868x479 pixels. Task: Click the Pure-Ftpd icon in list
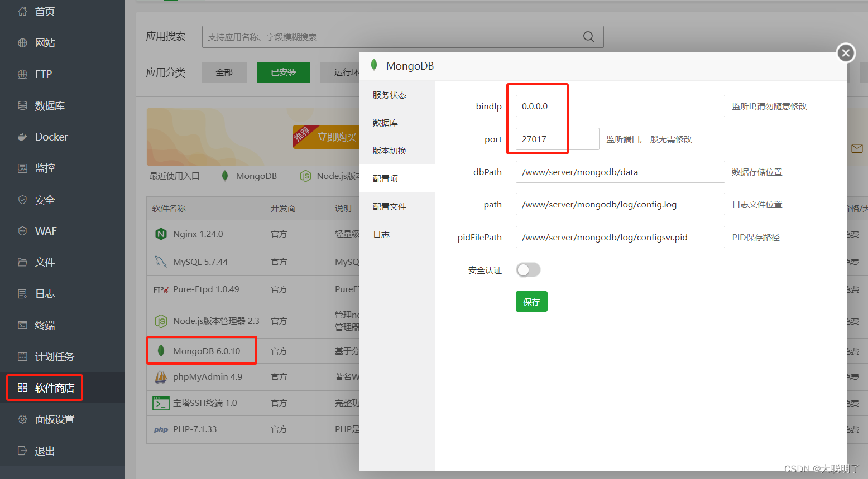[161, 289]
